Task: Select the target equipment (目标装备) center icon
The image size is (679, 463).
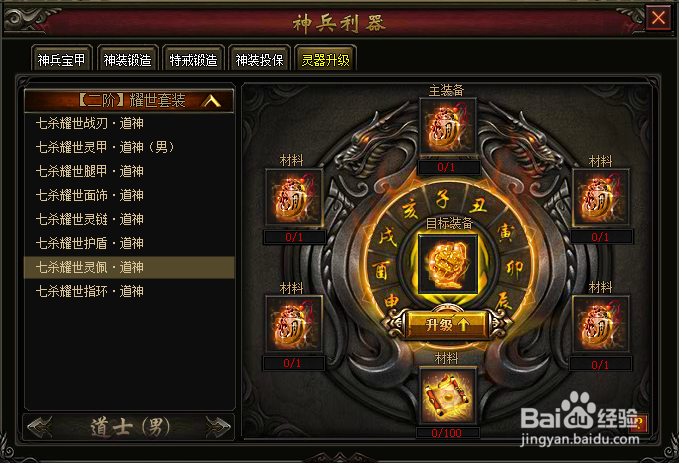Action: pos(448,264)
